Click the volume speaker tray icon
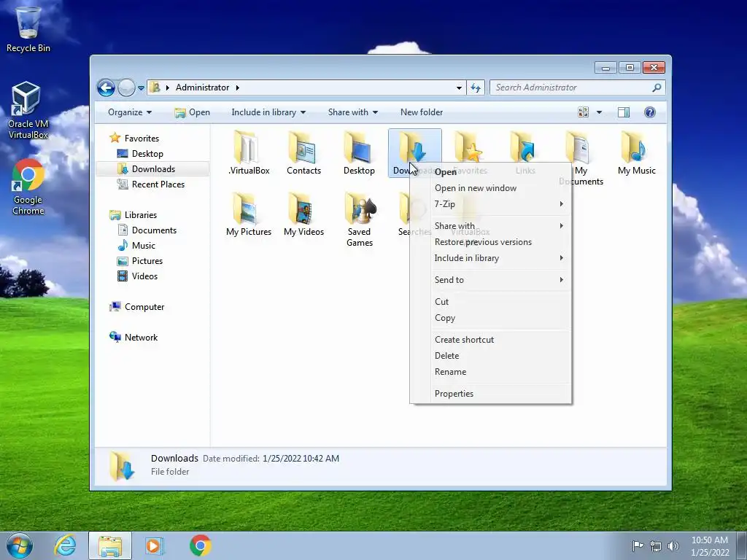 [x=673, y=546]
